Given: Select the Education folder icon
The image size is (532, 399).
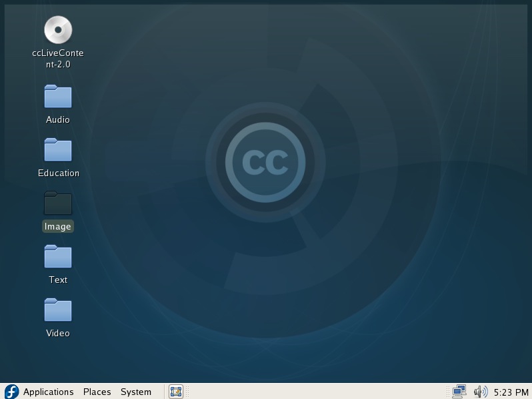Looking at the screenshot, I should [58, 149].
